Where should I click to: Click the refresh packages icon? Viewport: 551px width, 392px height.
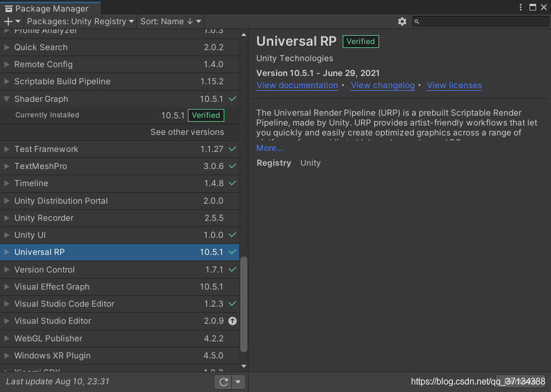click(x=224, y=382)
